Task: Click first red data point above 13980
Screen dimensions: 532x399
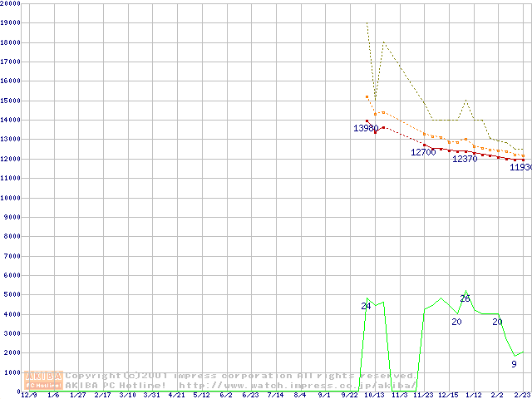Action: point(367,121)
